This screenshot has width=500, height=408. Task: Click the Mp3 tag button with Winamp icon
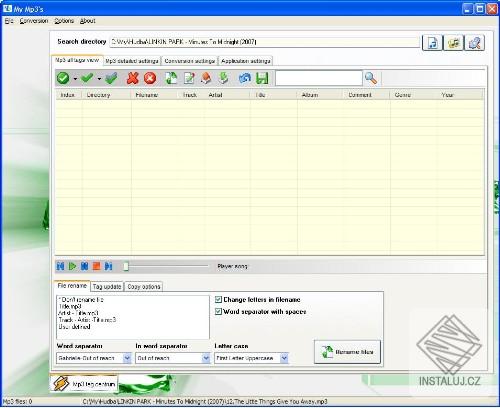[x=84, y=384]
